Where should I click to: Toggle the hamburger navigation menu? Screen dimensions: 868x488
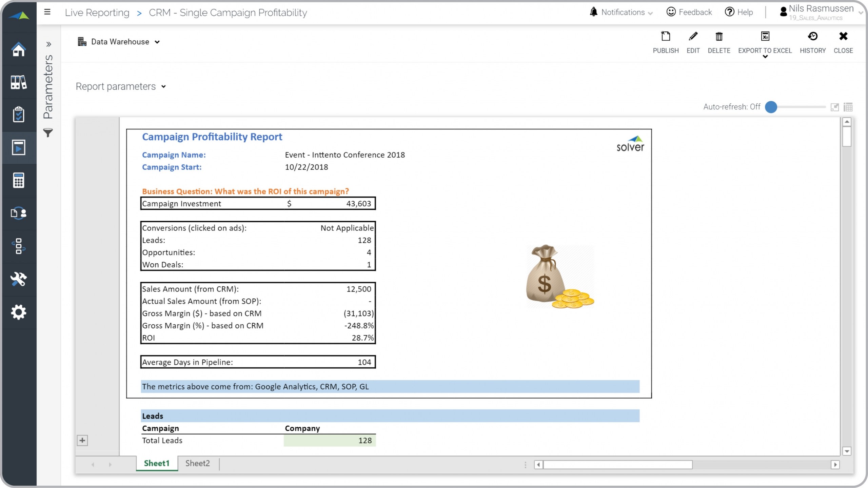[x=47, y=12]
